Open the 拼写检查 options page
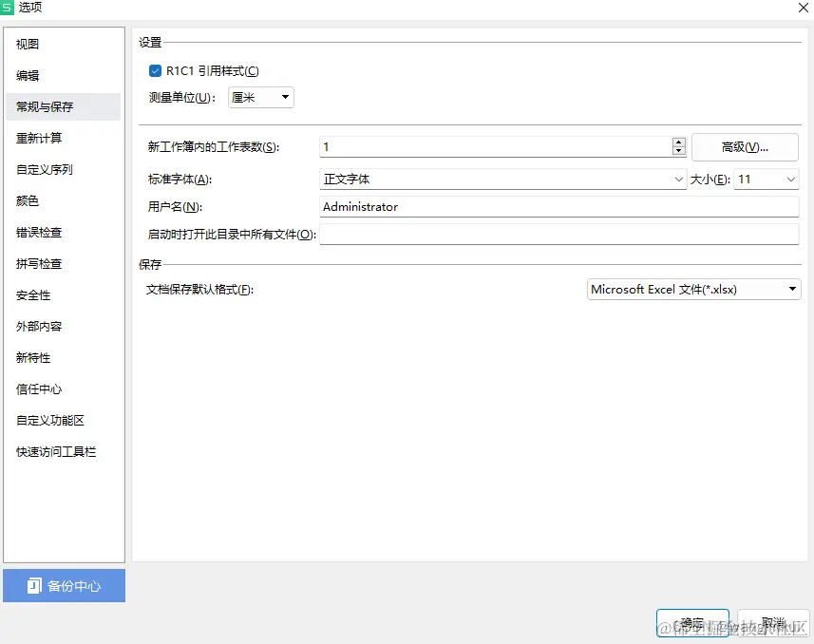The width and height of the screenshot is (814, 644). click(x=64, y=264)
